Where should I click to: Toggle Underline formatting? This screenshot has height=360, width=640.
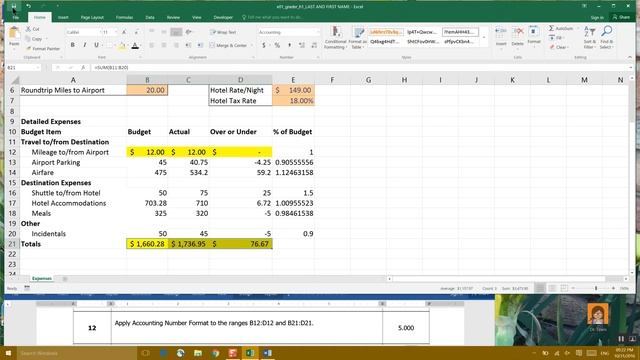coord(96,45)
